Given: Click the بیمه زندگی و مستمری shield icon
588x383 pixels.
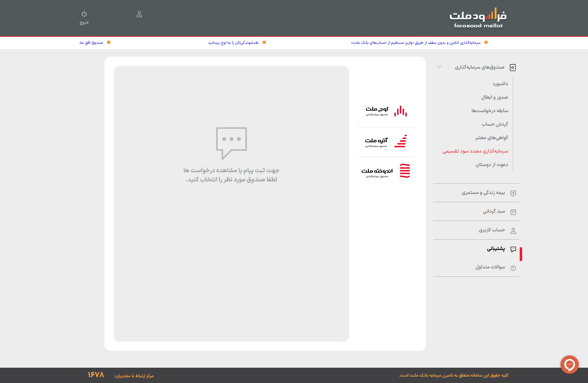Looking at the screenshot, I should tap(513, 193).
